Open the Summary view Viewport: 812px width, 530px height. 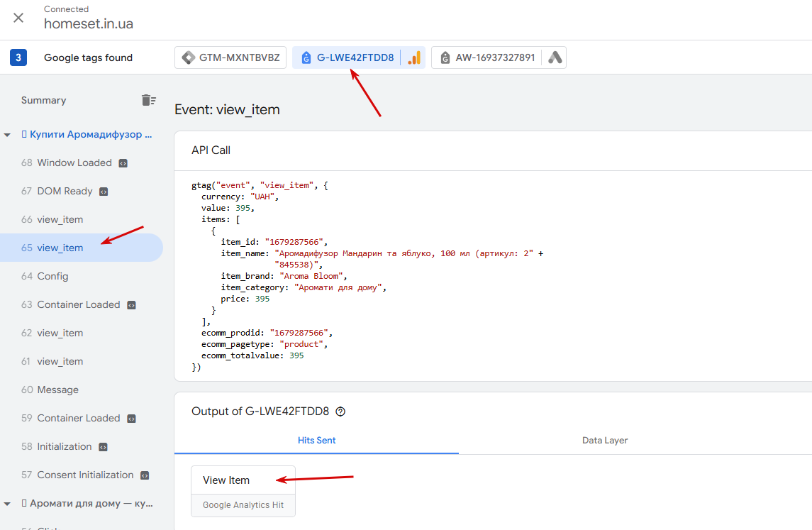click(x=43, y=101)
